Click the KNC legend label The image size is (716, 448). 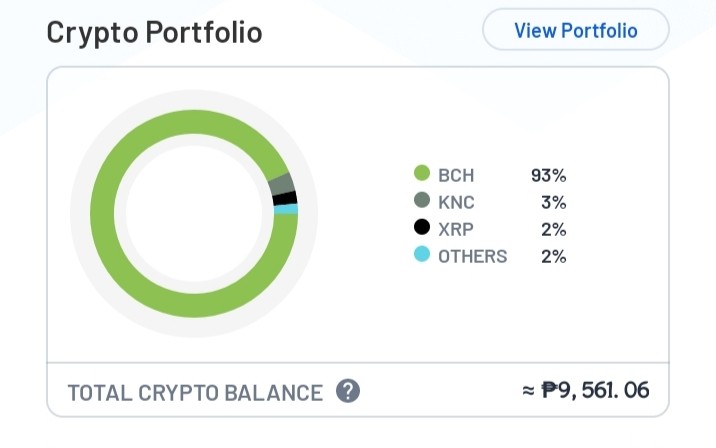[x=456, y=202]
